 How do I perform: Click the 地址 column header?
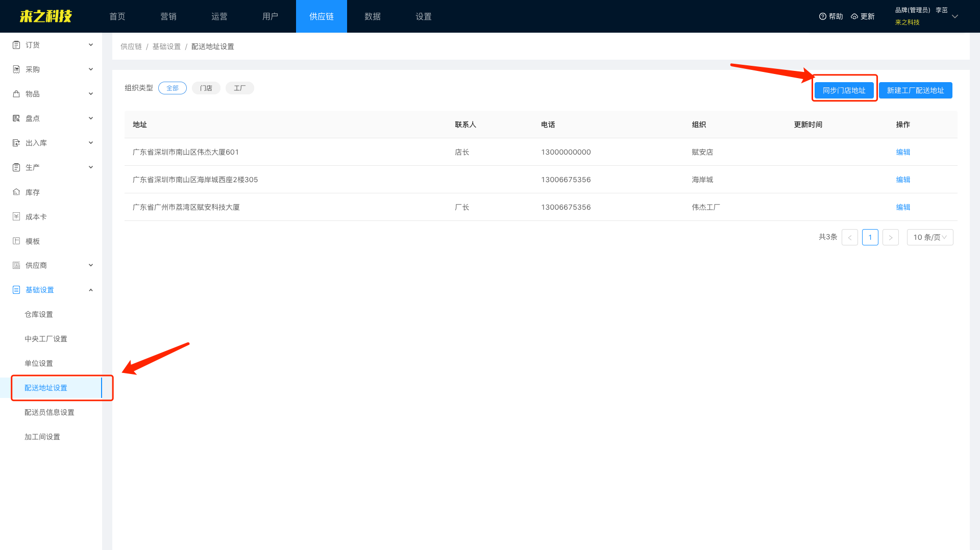[x=140, y=124]
